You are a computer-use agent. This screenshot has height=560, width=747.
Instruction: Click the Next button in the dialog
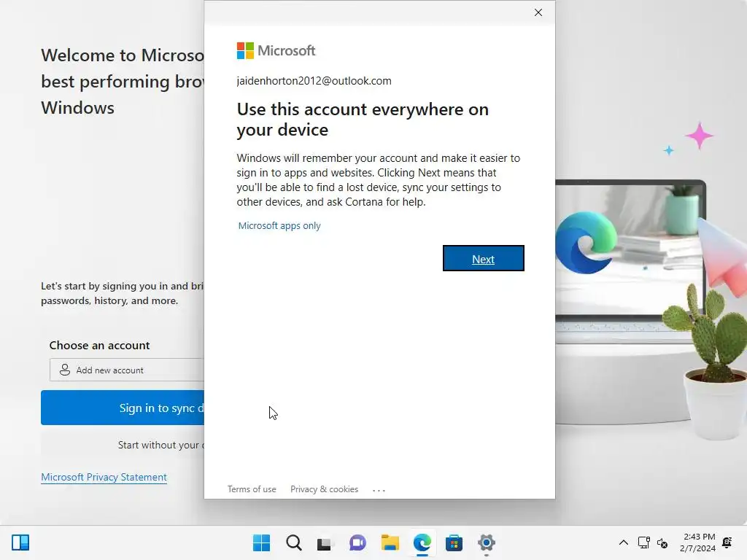click(x=483, y=259)
